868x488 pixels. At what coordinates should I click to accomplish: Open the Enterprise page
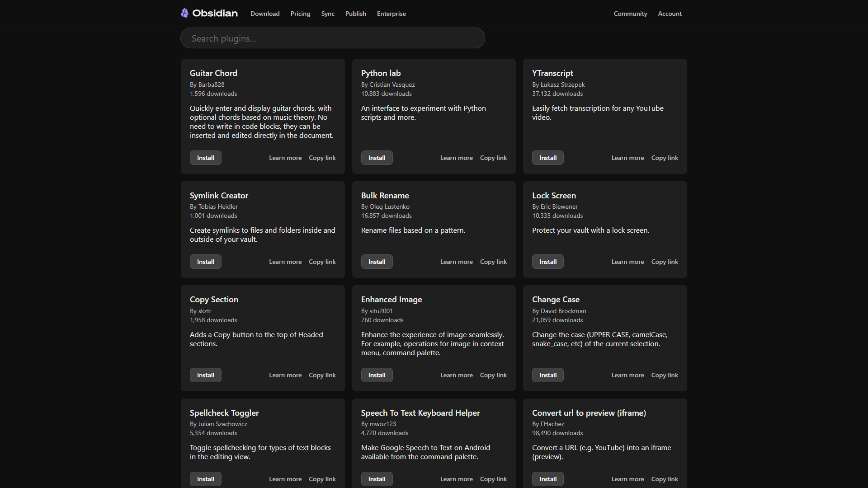click(x=392, y=14)
